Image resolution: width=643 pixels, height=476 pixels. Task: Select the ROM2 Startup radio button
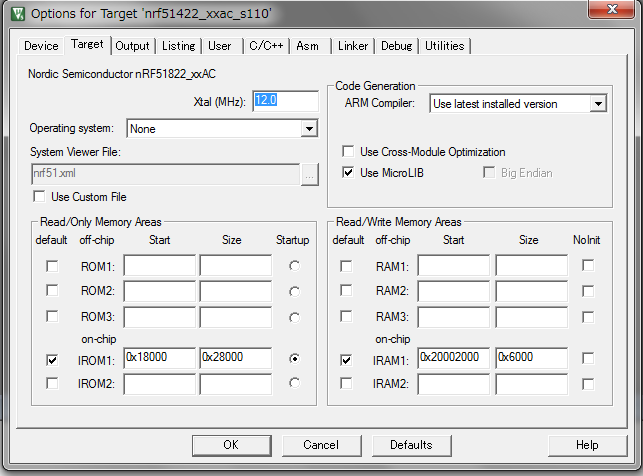click(294, 292)
